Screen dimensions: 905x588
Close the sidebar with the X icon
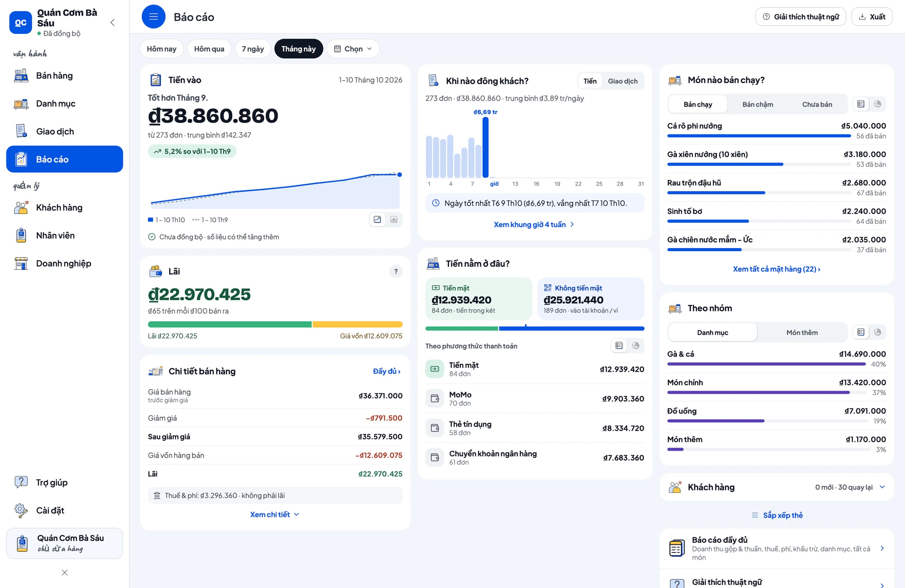coord(64,573)
